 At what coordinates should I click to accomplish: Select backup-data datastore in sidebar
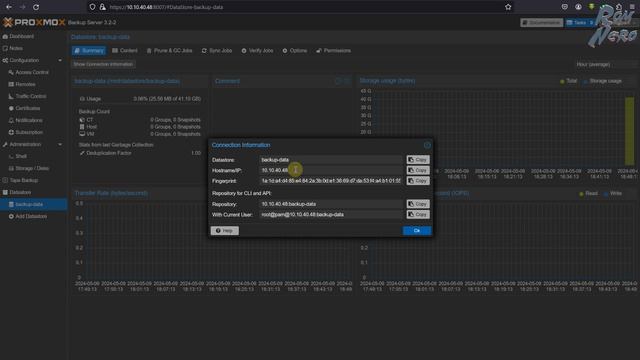pos(33,204)
